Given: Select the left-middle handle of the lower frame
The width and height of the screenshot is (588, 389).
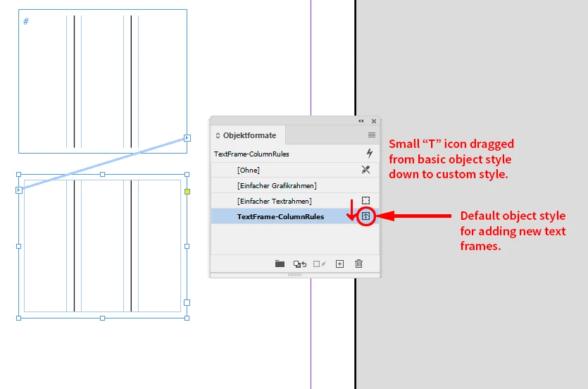Looking at the screenshot, I should [x=19, y=247].
